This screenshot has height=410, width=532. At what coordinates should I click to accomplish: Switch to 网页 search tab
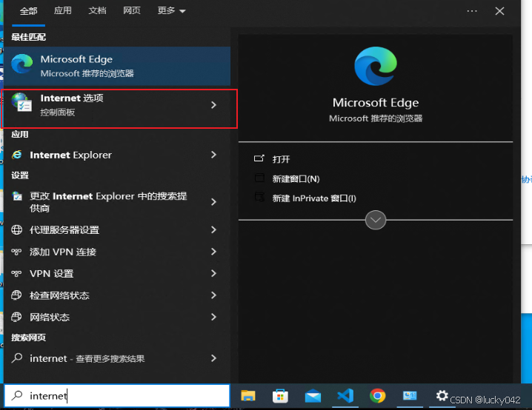coord(132,11)
